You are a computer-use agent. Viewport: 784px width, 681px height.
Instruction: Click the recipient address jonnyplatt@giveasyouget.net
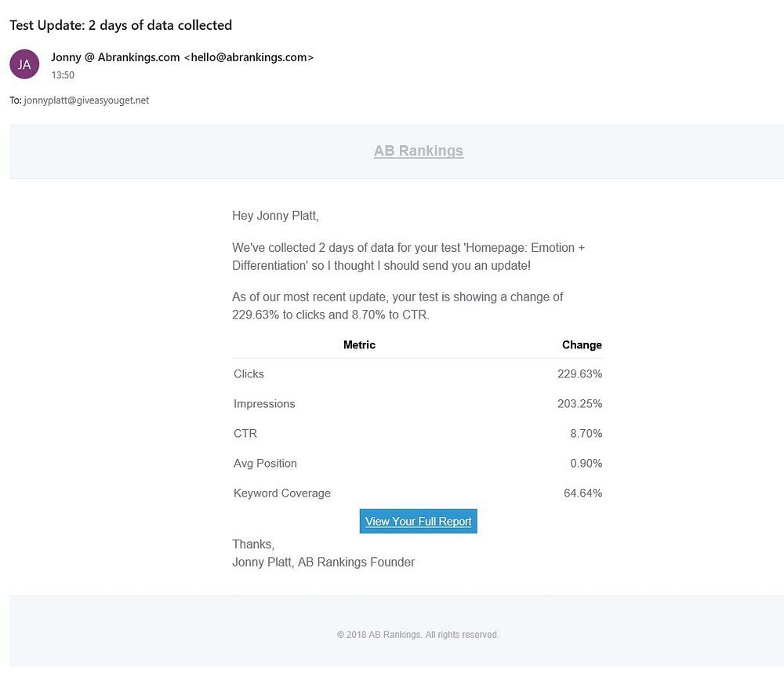click(86, 100)
